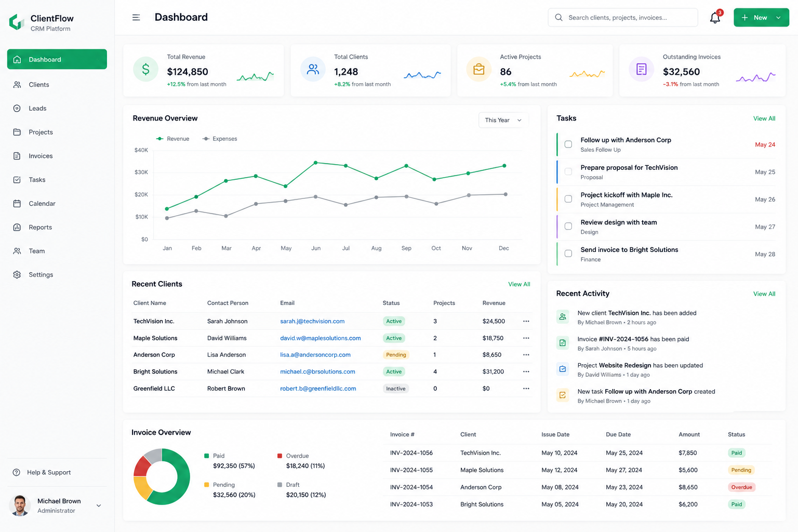Open more options for Maple Solutions row
This screenshot has height=532, width=798.
526,338
